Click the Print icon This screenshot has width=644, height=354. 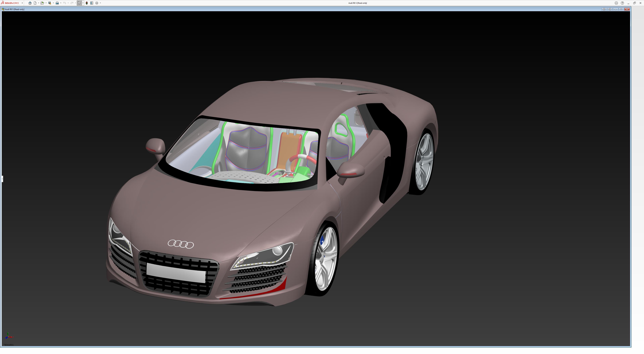[57, 3]
